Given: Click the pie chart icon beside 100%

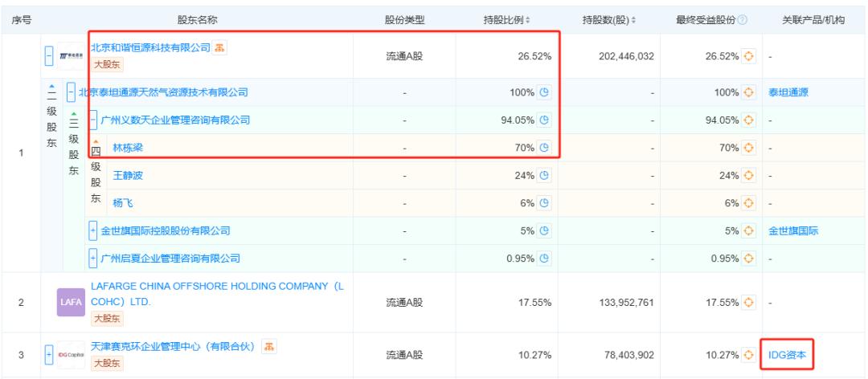Looking at the screenshot, I should point(544,92).
